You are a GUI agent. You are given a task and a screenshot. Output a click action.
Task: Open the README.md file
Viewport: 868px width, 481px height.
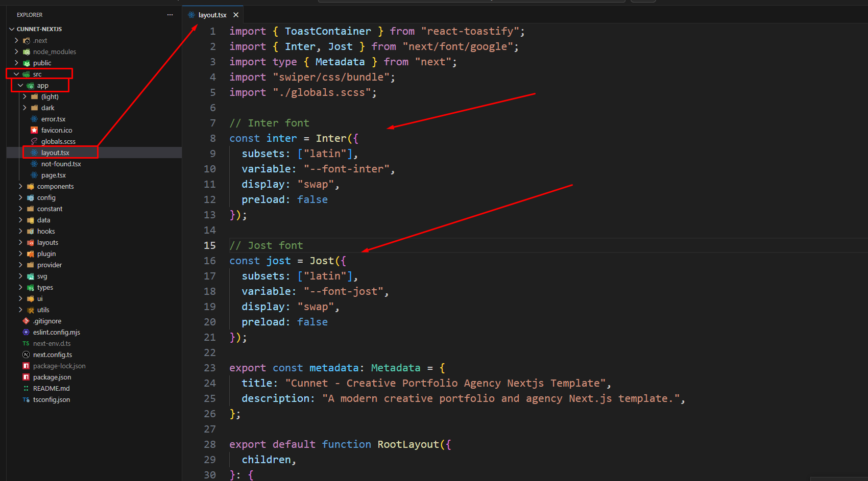coord(51,388)
